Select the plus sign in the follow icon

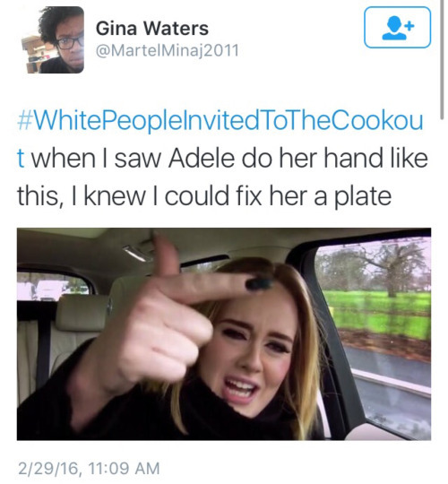click(409, 26)
